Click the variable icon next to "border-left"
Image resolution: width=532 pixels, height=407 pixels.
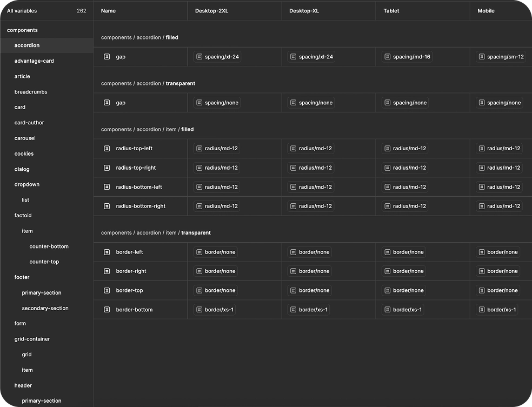pos(107,252)
